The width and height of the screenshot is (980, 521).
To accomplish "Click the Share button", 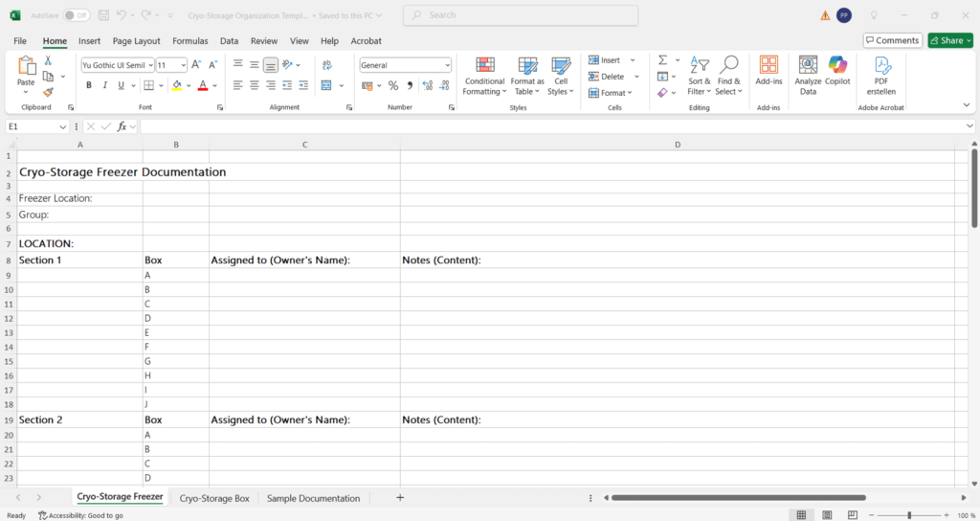I will (x=949, y=40).
